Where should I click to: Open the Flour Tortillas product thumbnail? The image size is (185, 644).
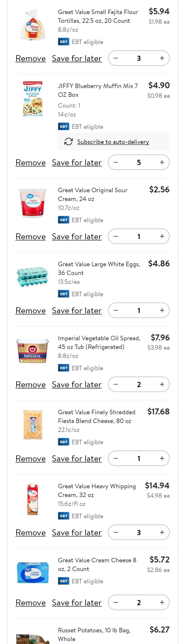(x=33, y=24)
